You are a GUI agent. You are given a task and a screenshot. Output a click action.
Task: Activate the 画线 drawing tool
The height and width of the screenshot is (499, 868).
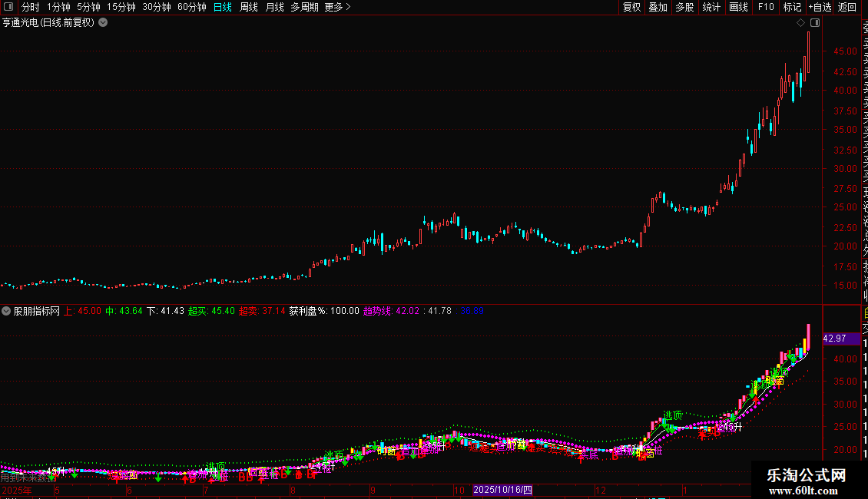738,7
